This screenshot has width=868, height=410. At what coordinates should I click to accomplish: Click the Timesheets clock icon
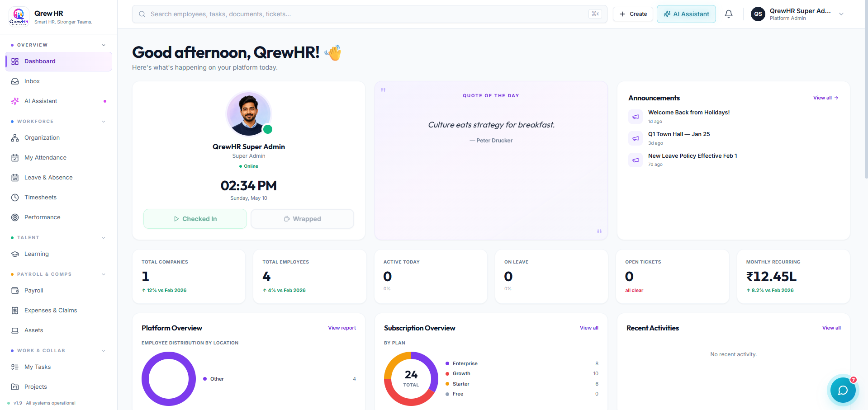coord(15,198)
